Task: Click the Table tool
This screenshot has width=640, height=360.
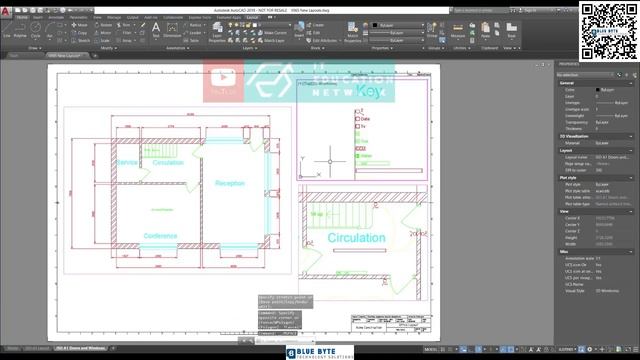Action: click(191, 40)
